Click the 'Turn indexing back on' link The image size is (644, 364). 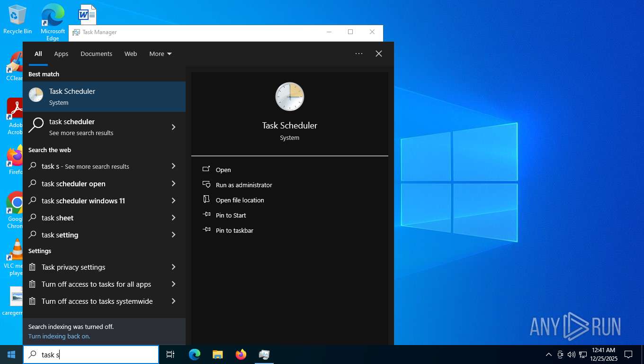[59, 336]
